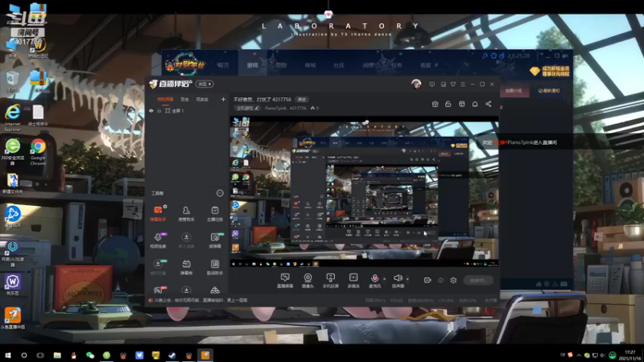The image size is (644, 362).
Task: Open the inbox icon in title bar
Action: (x=444, y=84)
